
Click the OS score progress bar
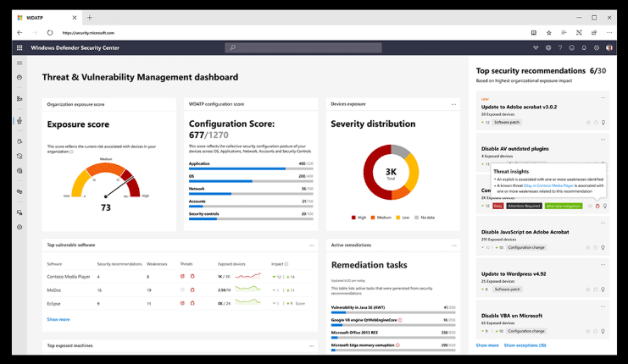[251, 181]
